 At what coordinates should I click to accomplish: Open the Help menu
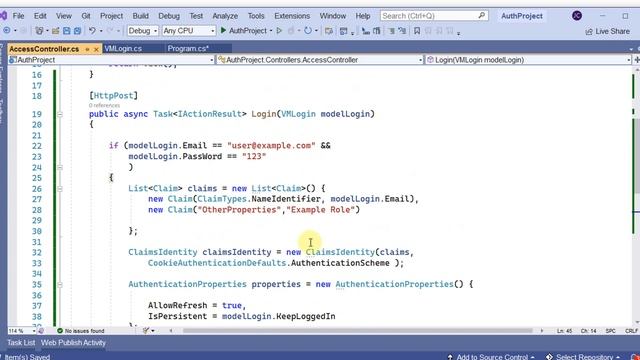coord(362,16)
